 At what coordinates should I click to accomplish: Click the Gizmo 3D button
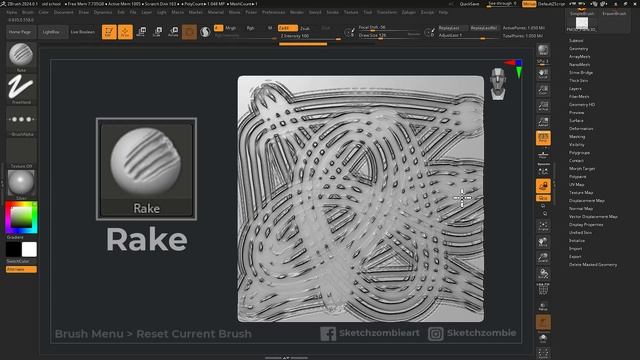(189, 32)
